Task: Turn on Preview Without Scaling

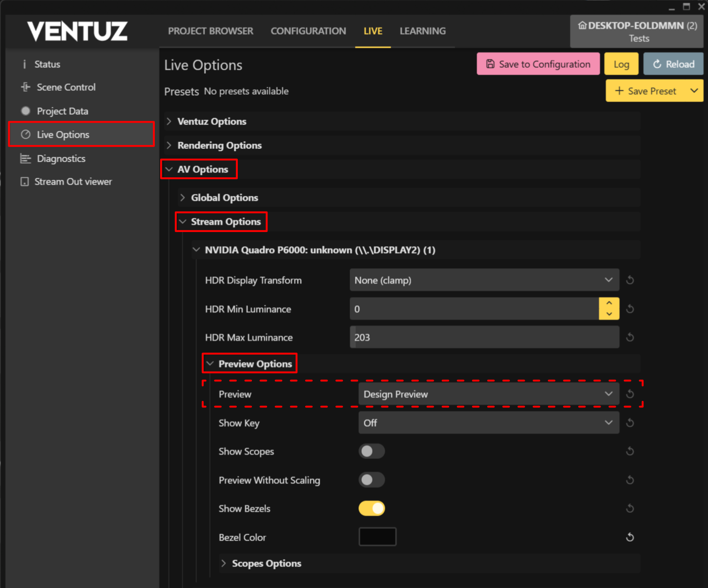Action: click(372, 480)
